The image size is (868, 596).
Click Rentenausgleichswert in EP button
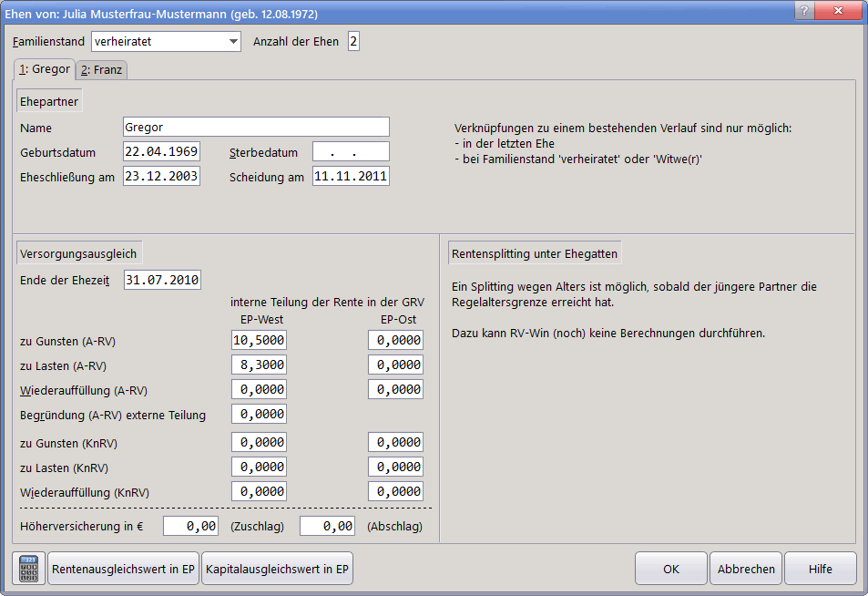pos(124,569)
